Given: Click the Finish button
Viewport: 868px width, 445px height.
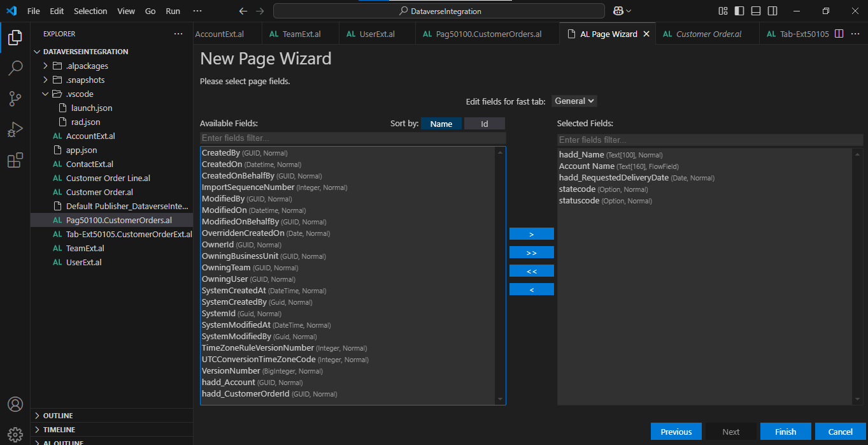Looking at the screenshot, I should [785, 432].
